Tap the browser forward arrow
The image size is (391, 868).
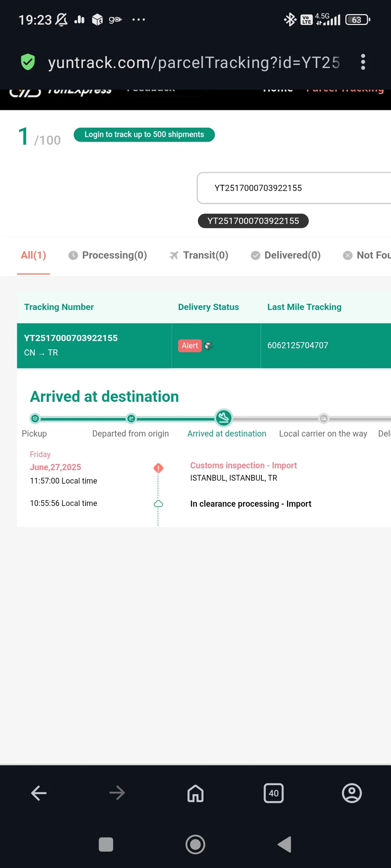117,793
